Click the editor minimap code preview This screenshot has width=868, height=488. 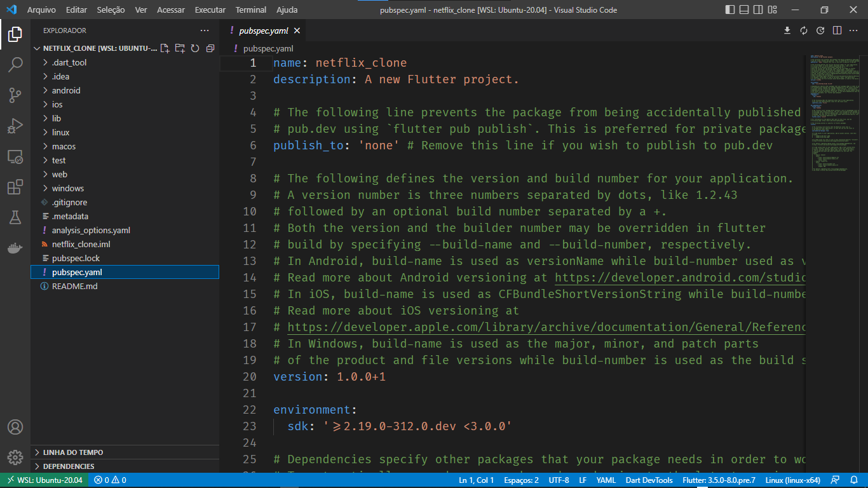click(834, 114)
